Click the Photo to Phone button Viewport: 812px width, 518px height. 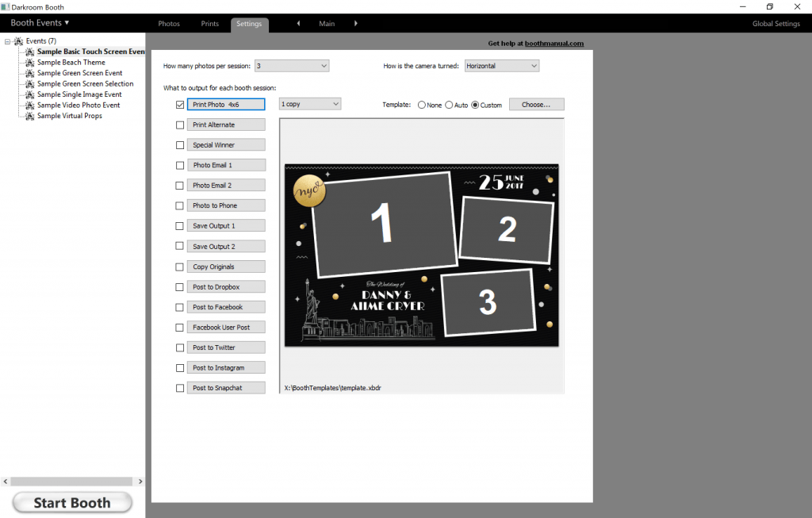[226, 205]
